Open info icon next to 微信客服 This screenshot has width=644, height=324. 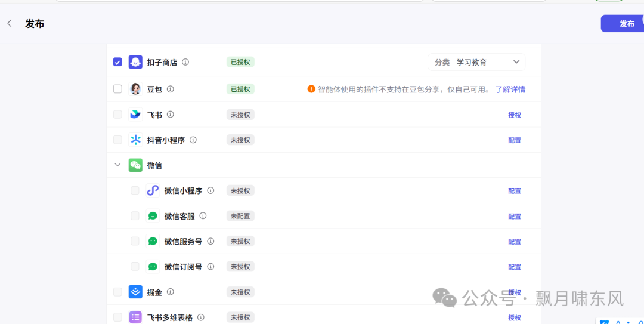[203, 216]
